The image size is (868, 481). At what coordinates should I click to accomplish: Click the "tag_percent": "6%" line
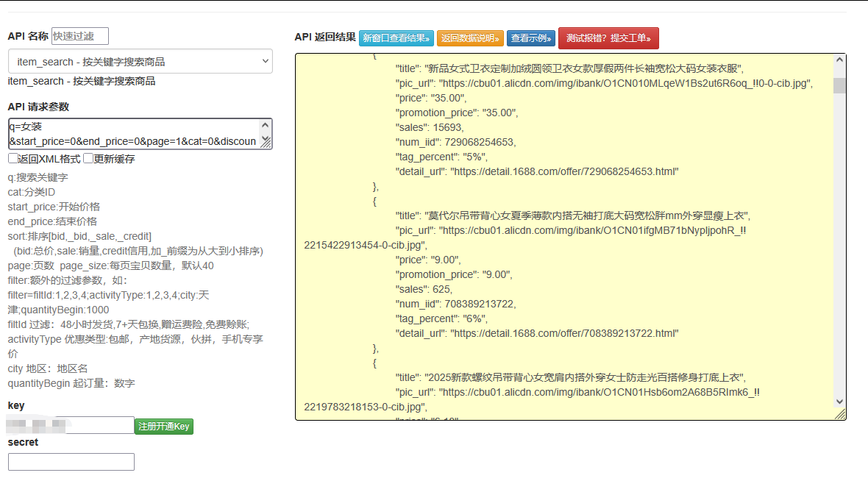tap(442, 318)
